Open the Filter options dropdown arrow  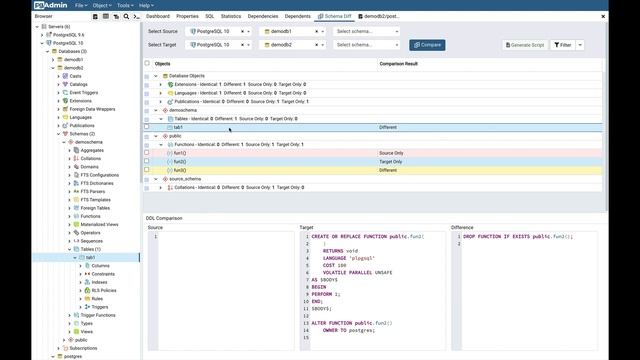(x=580, y=45)
